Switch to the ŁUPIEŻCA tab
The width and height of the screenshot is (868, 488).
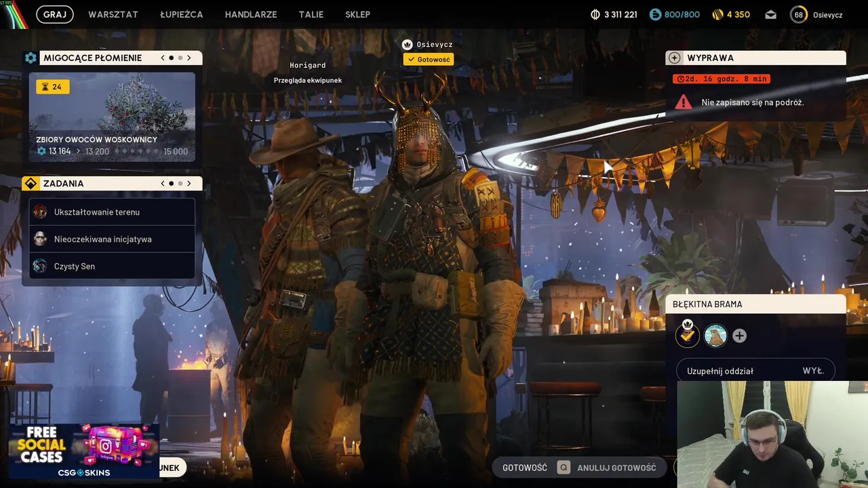coord(181,14)
